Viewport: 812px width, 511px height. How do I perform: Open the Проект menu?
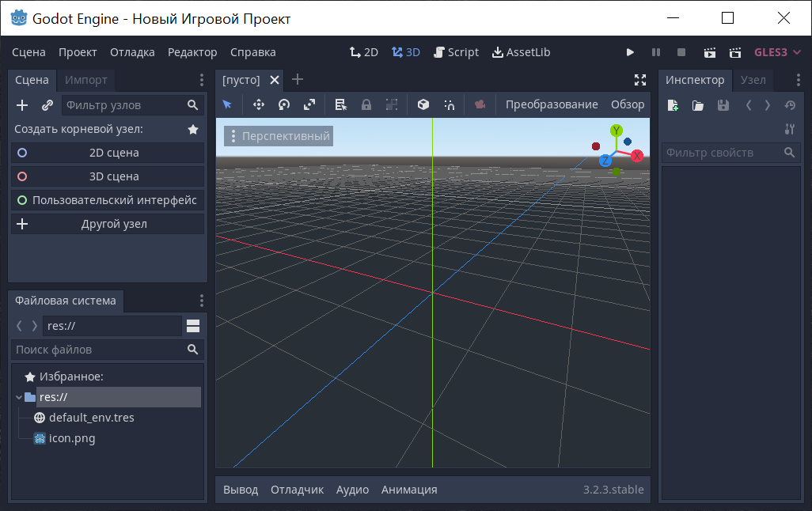[x=78, y=52]
